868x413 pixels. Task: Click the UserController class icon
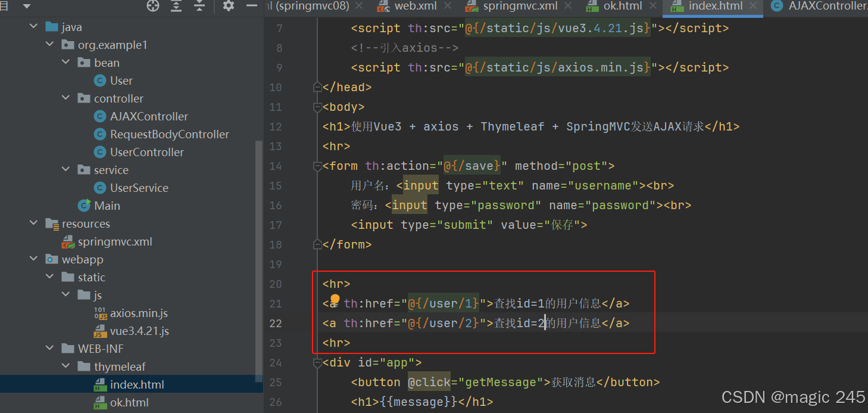pos(100,152)
